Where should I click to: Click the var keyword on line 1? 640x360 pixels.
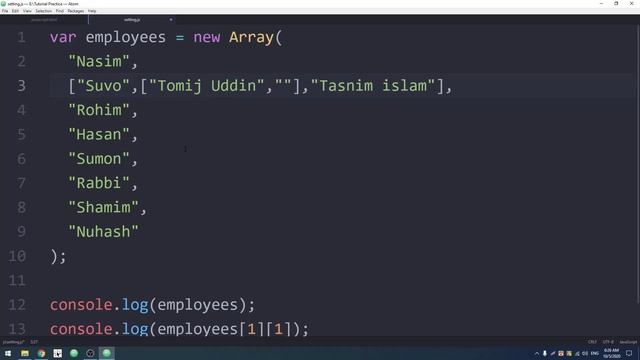[x=63, y=38]
